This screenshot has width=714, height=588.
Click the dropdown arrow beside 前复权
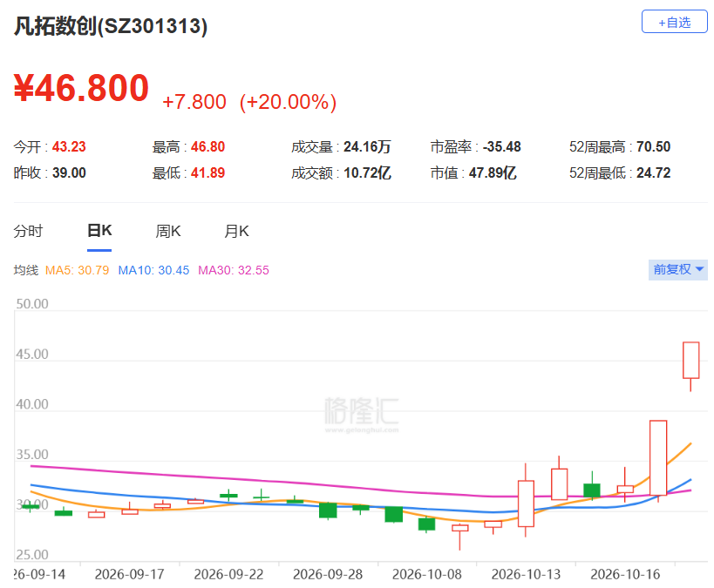point(699,269)
